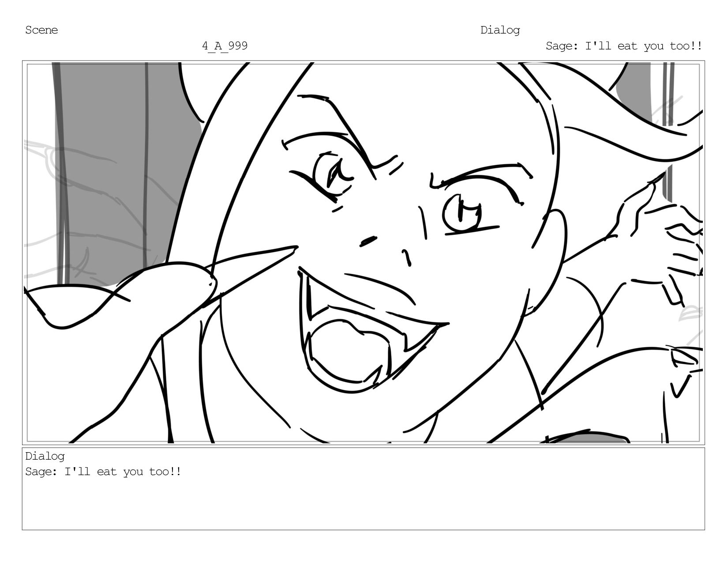This screenshot has height=563, width=728.
Task: Select the scene number 4_A_999
Action: [225, 46]
